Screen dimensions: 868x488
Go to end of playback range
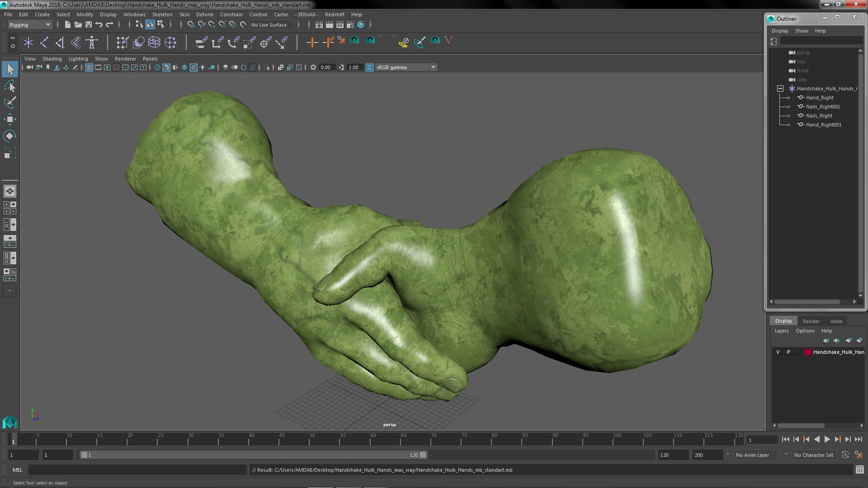tap(858, 439)
